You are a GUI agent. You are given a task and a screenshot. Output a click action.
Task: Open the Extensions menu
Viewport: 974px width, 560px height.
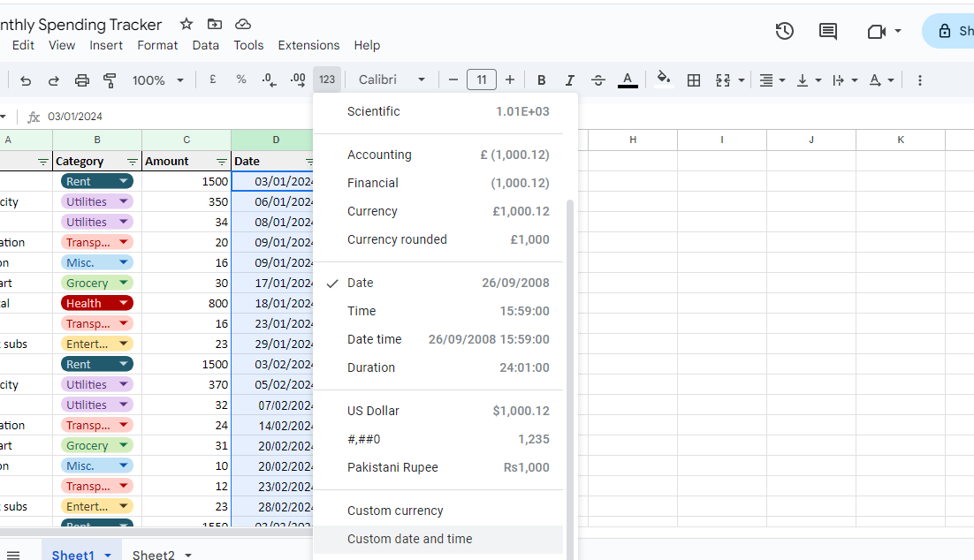[308, 45]
